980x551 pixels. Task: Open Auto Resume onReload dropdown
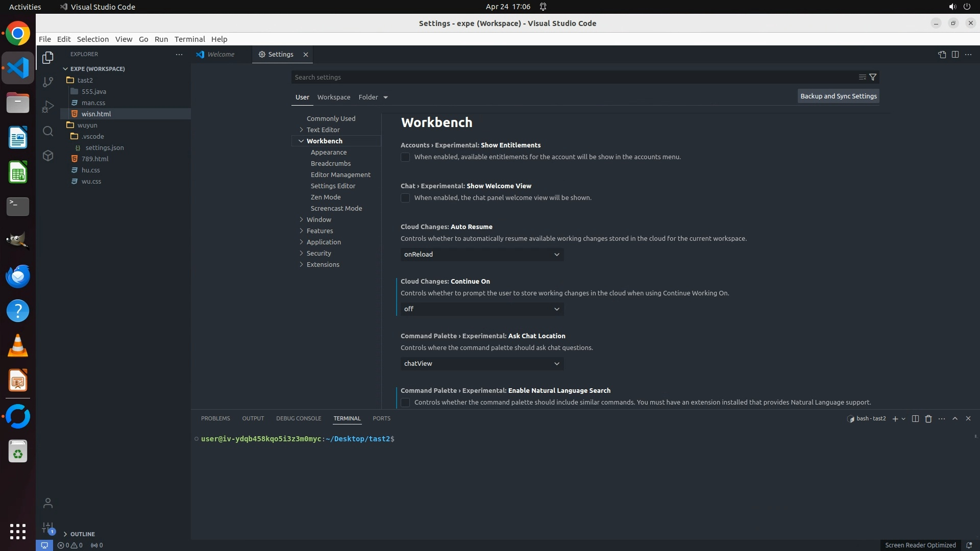click(482, 254)
